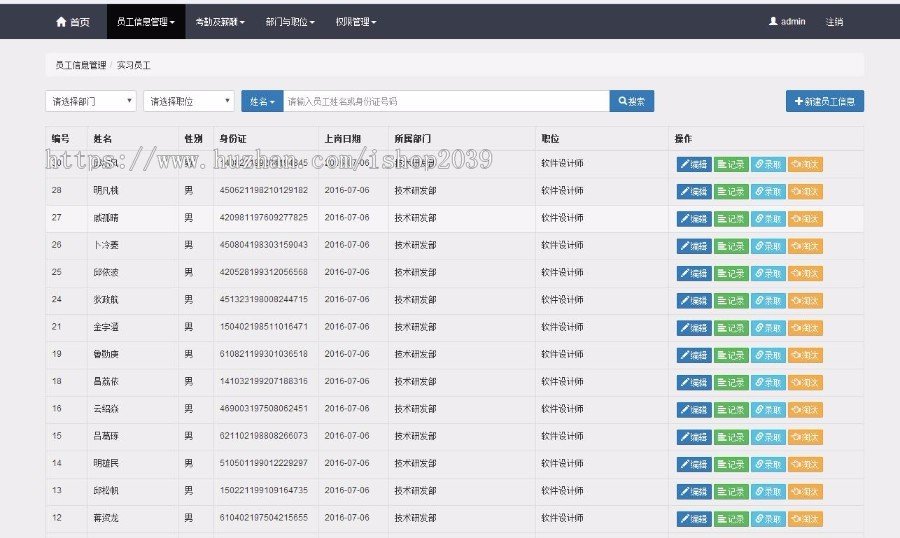Image resolution: width=900 pixels, height=538 pixels.
Task: Click ID number 141032199207188316
Action: [263, 381]
